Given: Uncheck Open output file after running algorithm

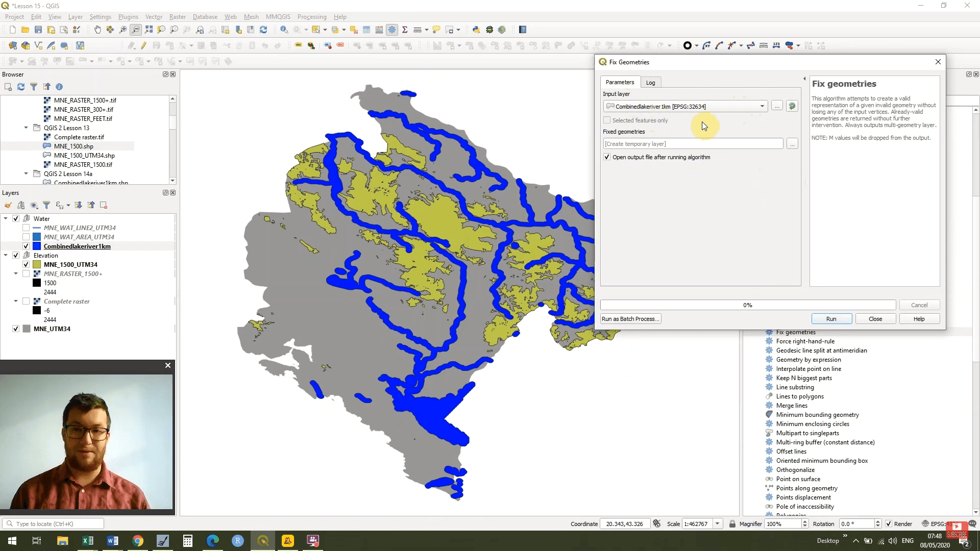Looking at the screenshot, I should (x=607, y=157).
